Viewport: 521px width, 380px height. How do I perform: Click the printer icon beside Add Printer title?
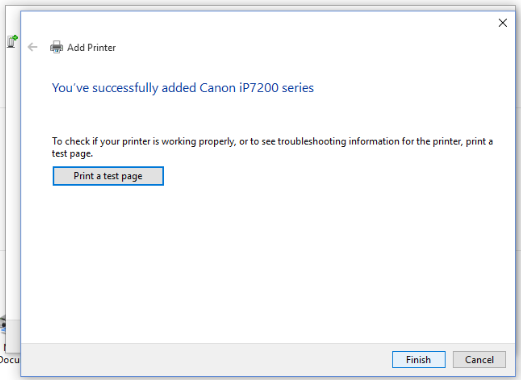tap(56, 47)
